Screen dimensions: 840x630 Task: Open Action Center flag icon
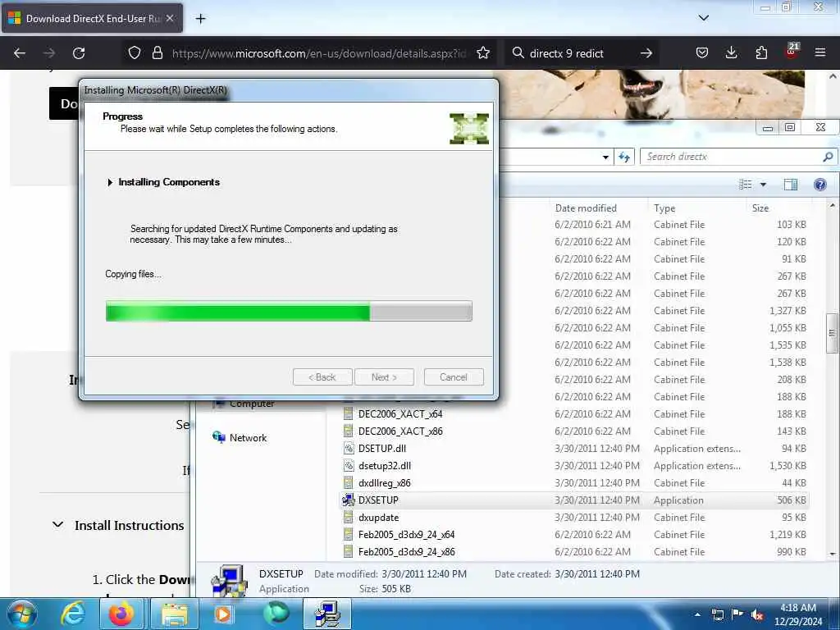pyautogui.click(x=737, y=614)
